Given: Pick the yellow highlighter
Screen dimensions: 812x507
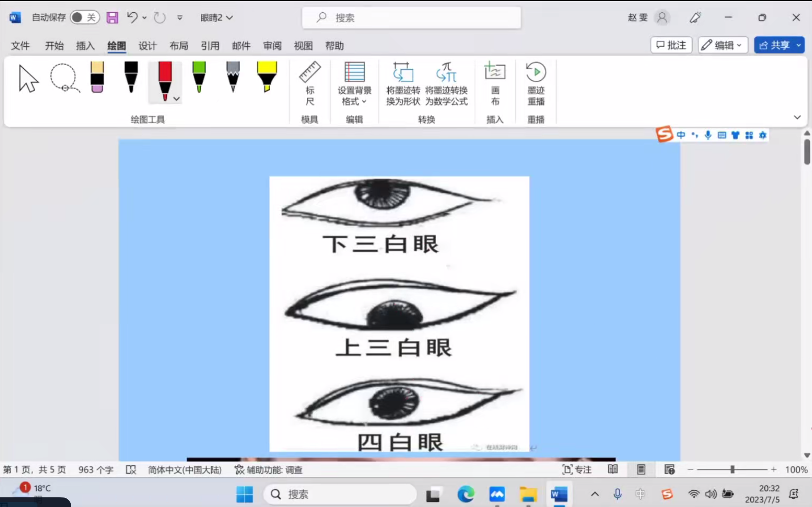Looking at the screenshot, I should point(267,77).
